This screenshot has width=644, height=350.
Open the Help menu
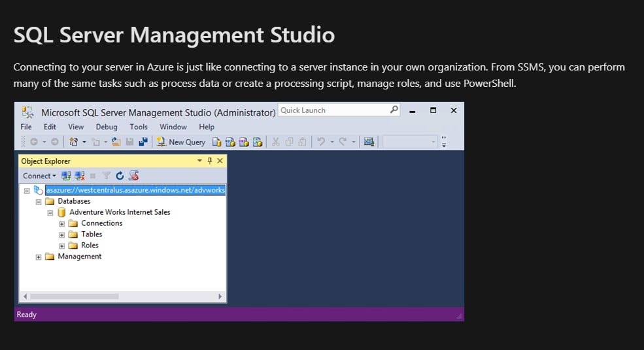point(207,127)
